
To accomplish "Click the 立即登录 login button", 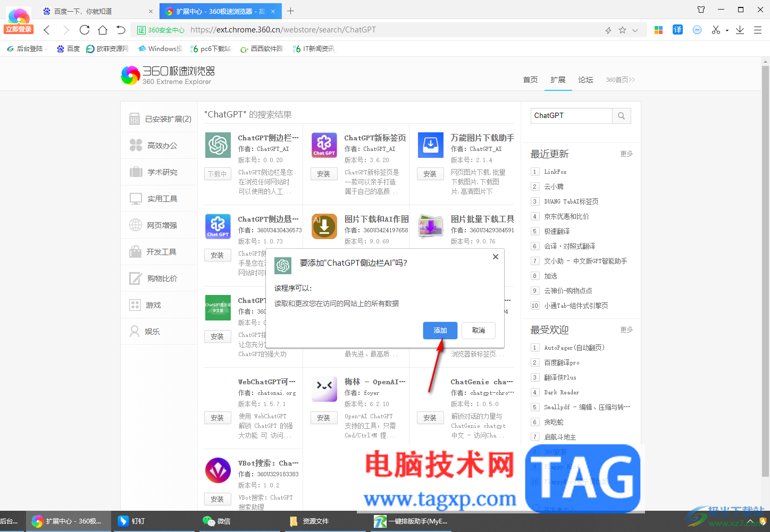I will pos(19,29).
